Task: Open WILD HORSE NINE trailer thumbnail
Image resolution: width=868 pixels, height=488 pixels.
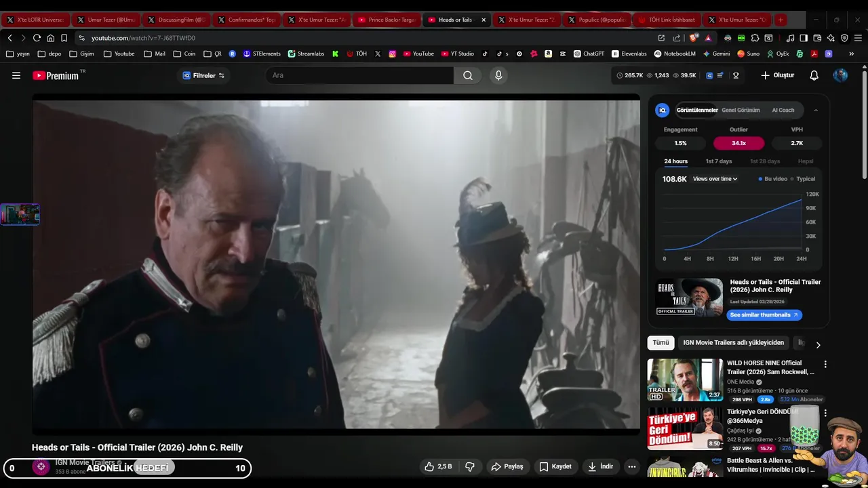Action: (x=685, y=380)
